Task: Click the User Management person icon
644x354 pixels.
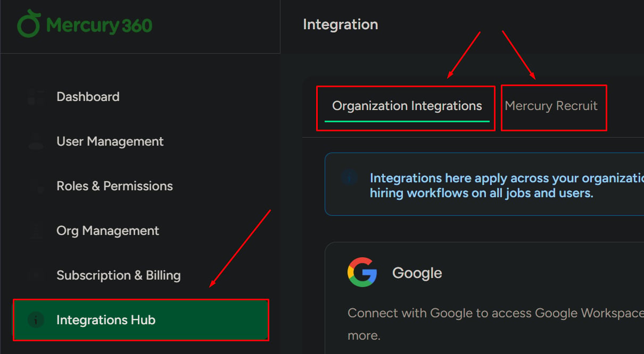Action: (36, 141)
